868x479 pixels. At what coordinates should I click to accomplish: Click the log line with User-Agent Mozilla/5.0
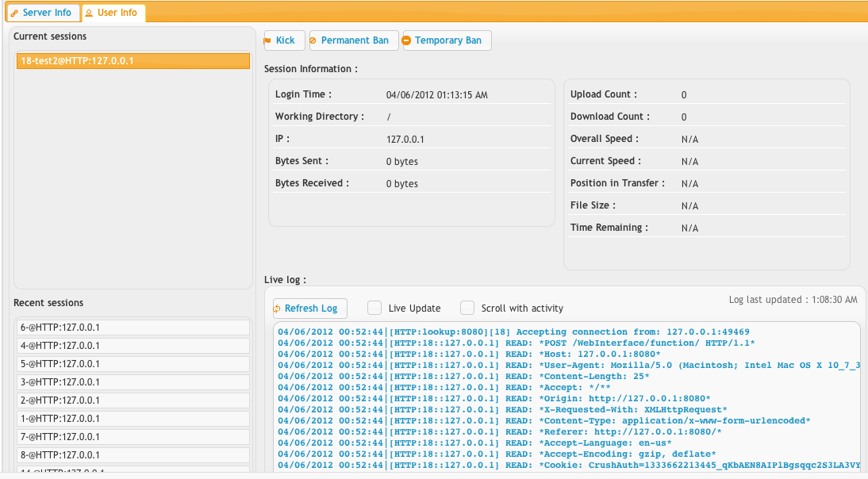tap(569, 365)
